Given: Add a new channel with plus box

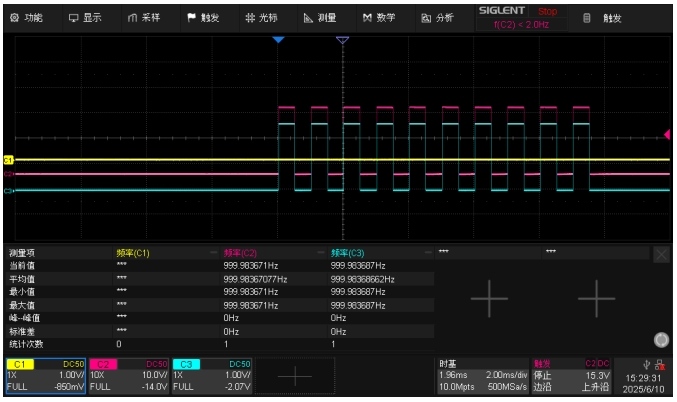Looking at the screenshot, I should (x=295, y=375).
